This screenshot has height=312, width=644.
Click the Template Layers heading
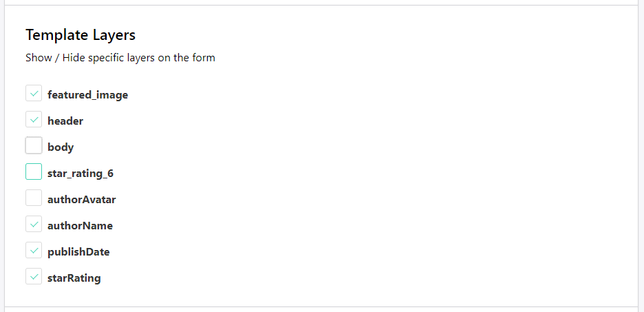pos(80,34)
